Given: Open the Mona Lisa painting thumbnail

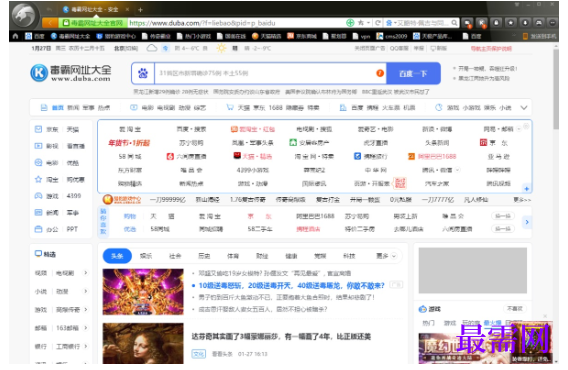Looking at the screenshot, I should click(143, 343).
